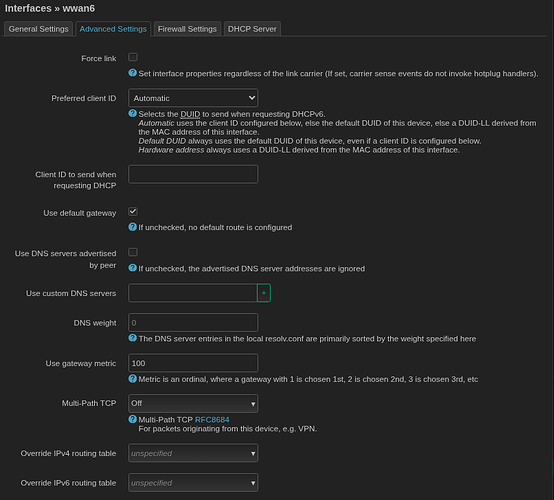Viewport: 554px width, 500px height.
Task: Click help icon below gateway metric field
Action: pos(132,378)
